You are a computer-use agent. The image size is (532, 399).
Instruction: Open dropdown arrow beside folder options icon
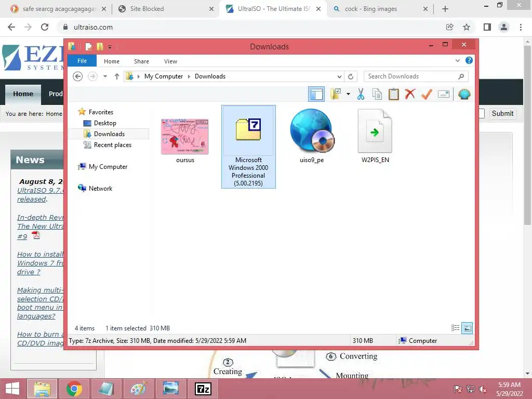[348, 94]
